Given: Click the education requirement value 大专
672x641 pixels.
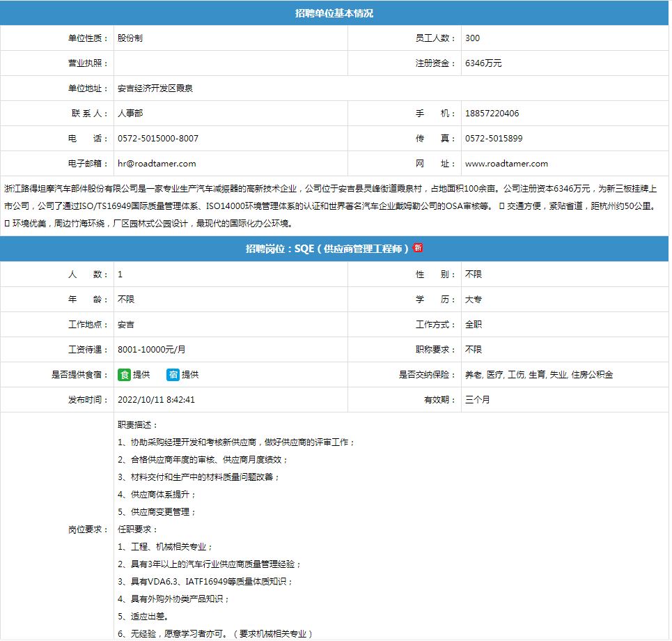Looking at the screenshot, I should 474,300.
